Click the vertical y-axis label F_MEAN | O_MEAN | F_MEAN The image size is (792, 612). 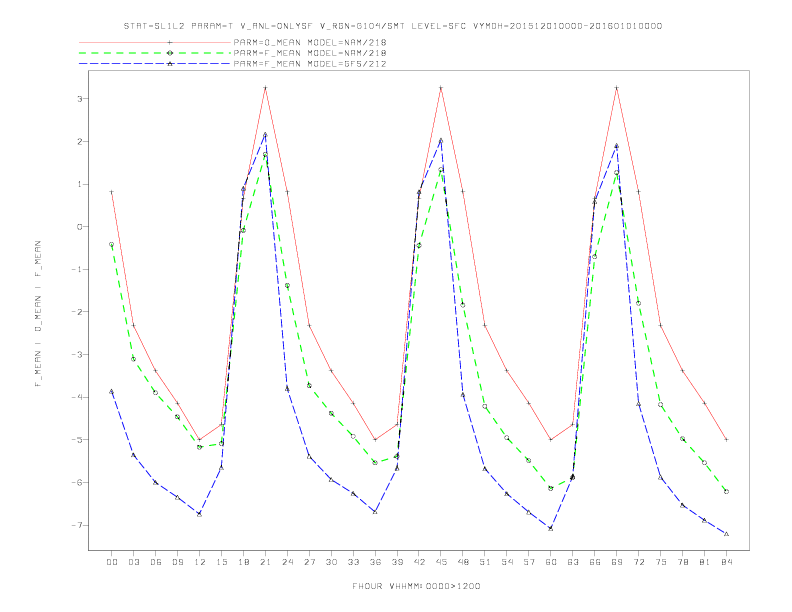38,314
